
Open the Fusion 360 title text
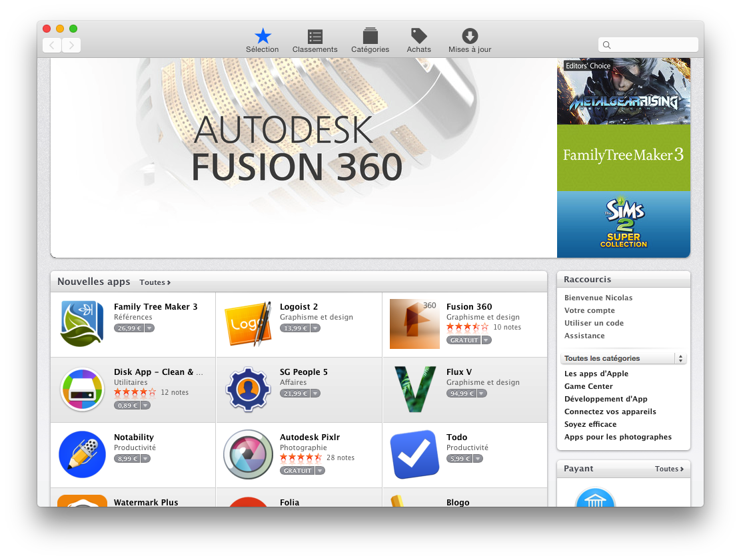coord(469,307)
